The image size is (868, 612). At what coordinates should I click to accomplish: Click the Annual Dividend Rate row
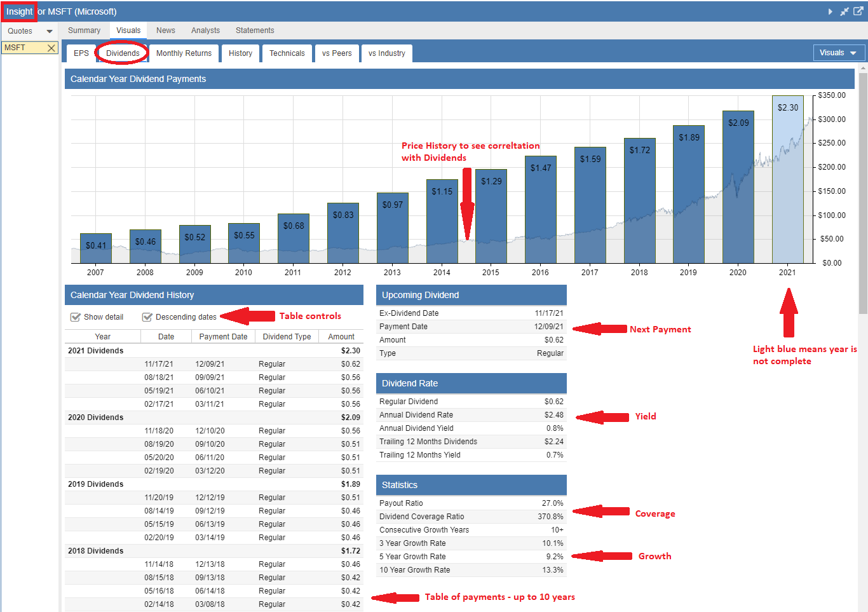471,415
